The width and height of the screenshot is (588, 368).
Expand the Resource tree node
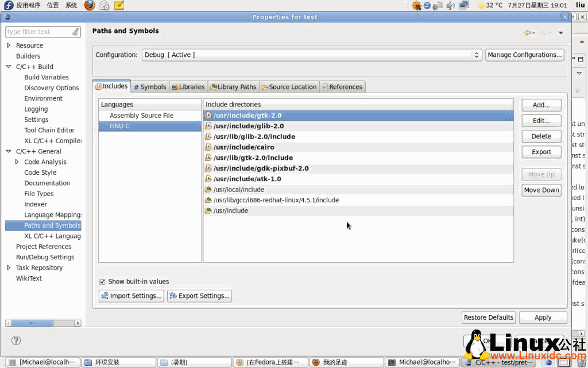(x=8, y=45)
